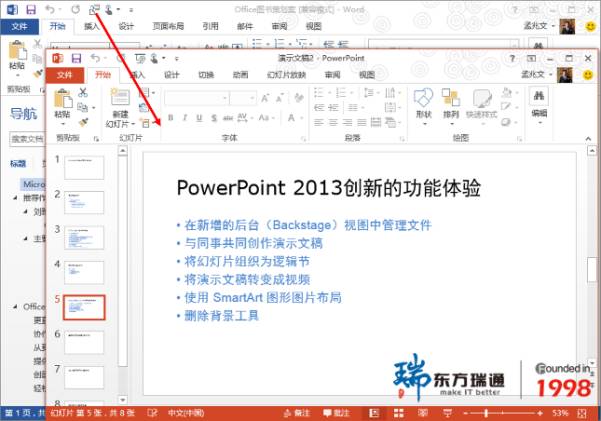
Task: Open Word 引用 (References) tab
Action: [x=210, y=26]
